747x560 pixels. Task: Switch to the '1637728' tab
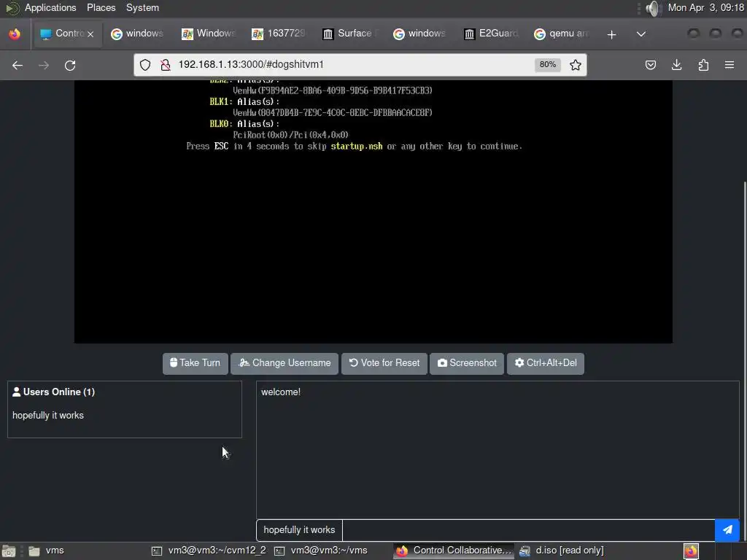[279, 34]
